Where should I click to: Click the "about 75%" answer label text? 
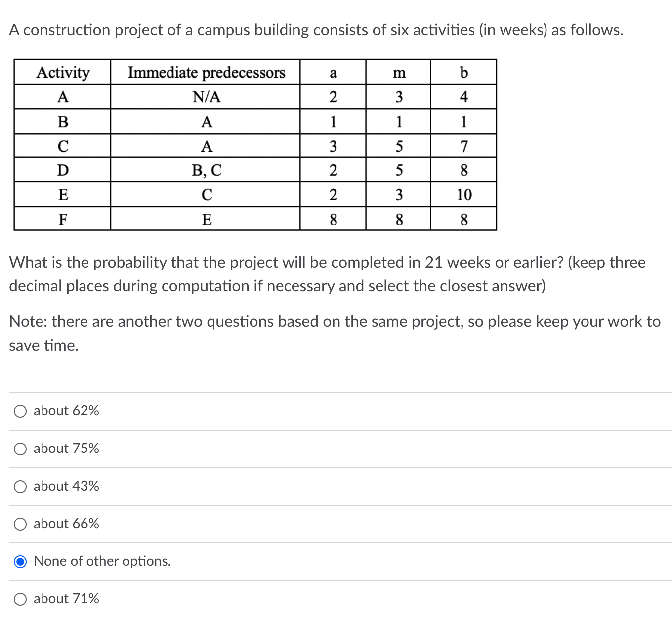coord(66,449)
